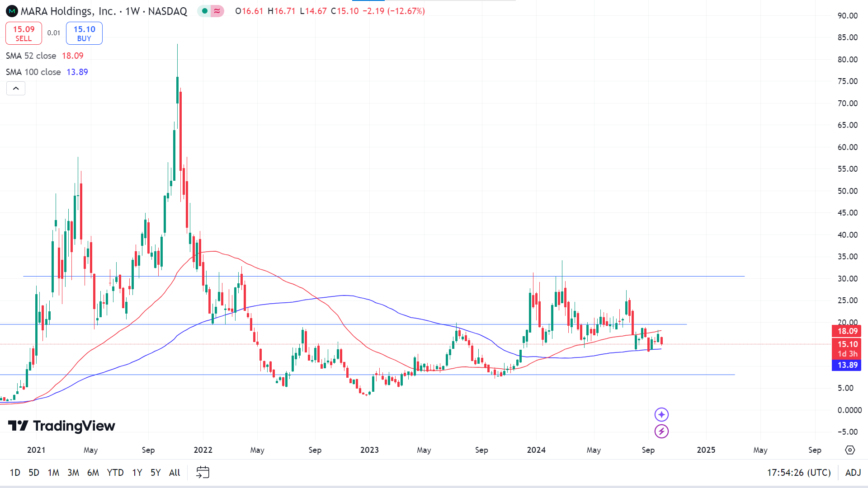Collapse the indicator legend chevron
The height and width of the screenshot is (488, 868).
click(x=16, y=88)
